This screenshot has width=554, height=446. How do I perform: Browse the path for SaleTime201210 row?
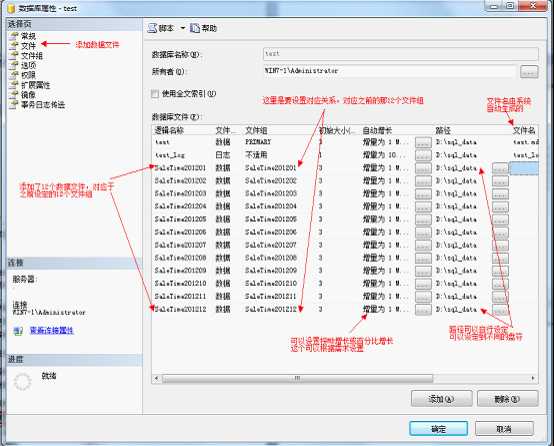[500, 284]
